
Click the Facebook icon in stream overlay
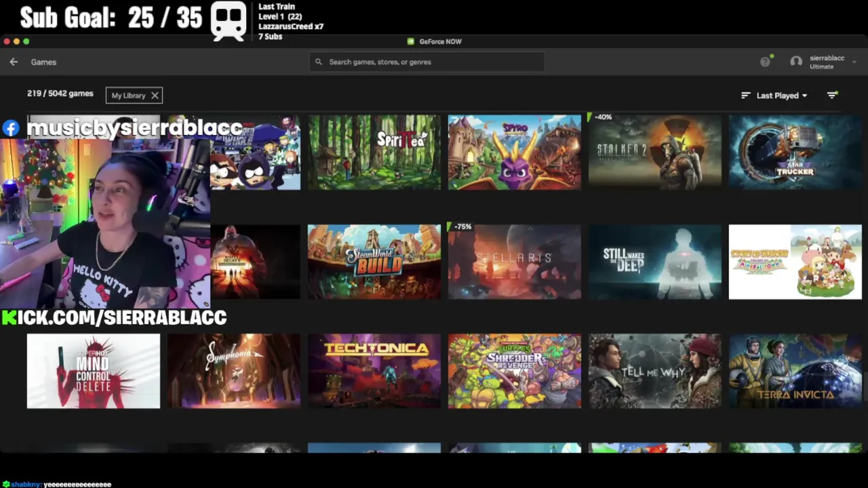(10, 127)
